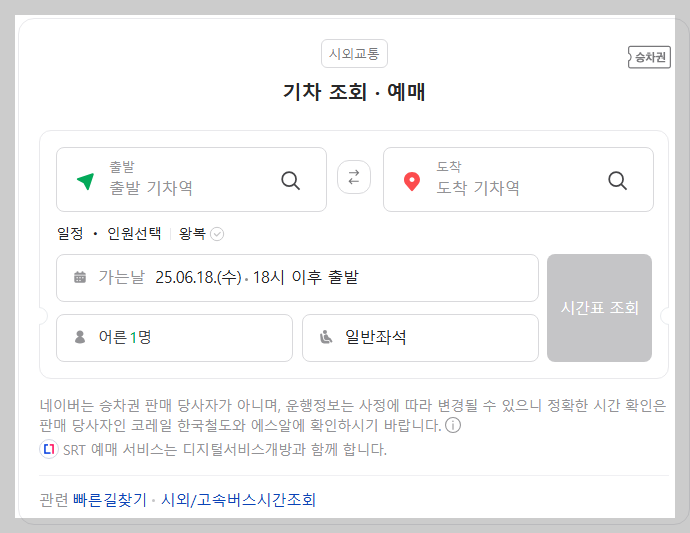The image size is (690, 533).
Task: Open the info icon after the disclaimer text
Action: [x=453, y=426]
